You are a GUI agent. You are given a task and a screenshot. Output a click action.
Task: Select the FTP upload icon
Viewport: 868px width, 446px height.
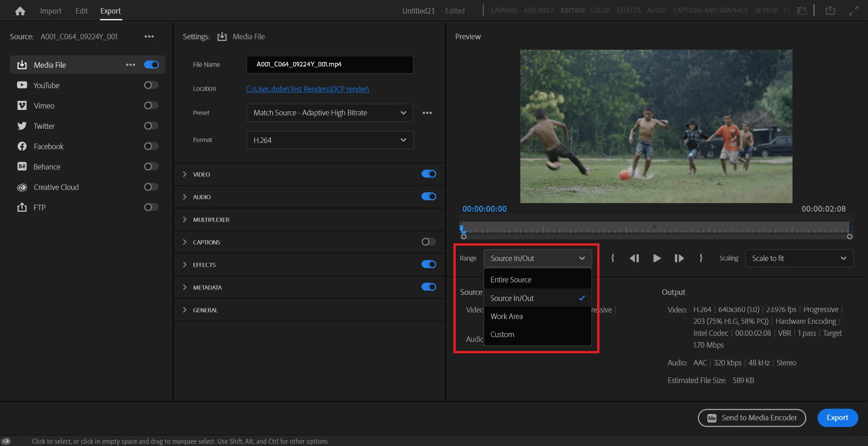pos(22,207)
